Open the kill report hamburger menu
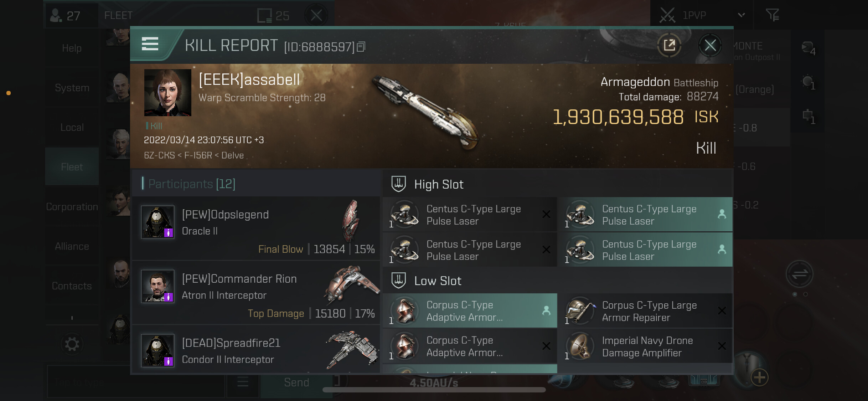 [x=150, y=44]
